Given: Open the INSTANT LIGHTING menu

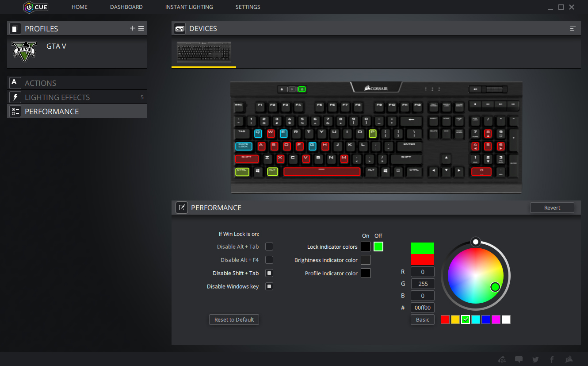Looking at the screenshot, I should click(189, 7).
